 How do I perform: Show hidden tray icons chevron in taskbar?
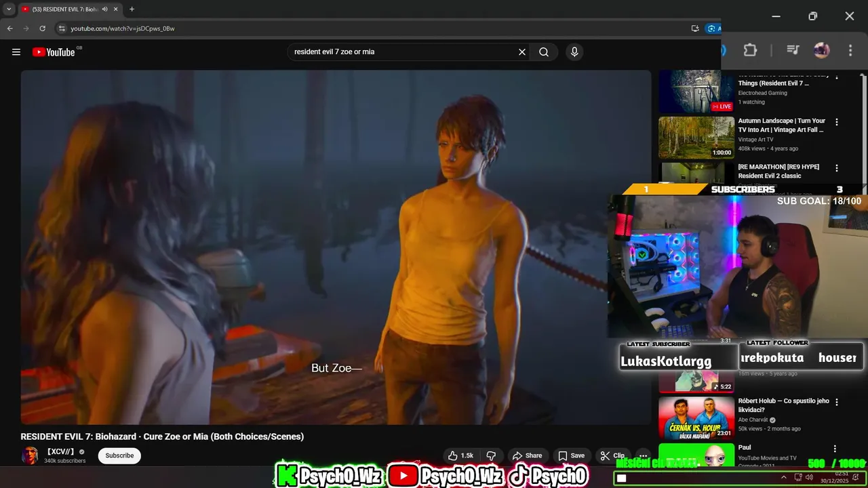click(784, 477)
